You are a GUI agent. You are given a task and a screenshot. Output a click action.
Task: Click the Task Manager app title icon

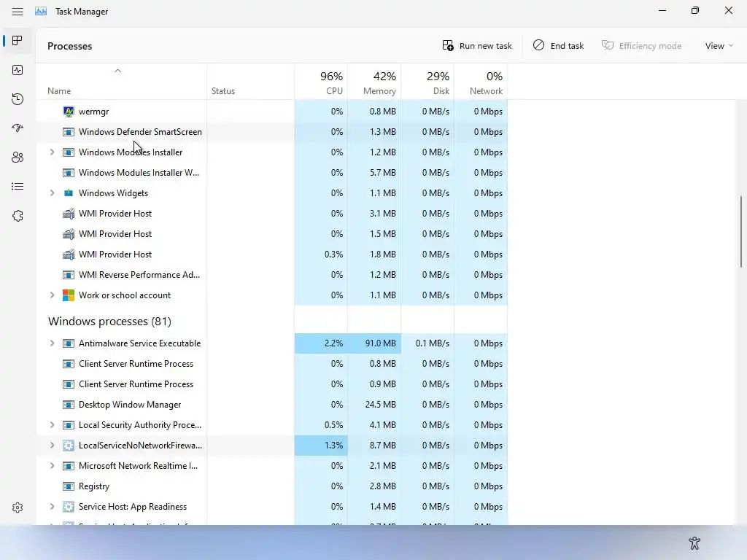click(41, 12)
